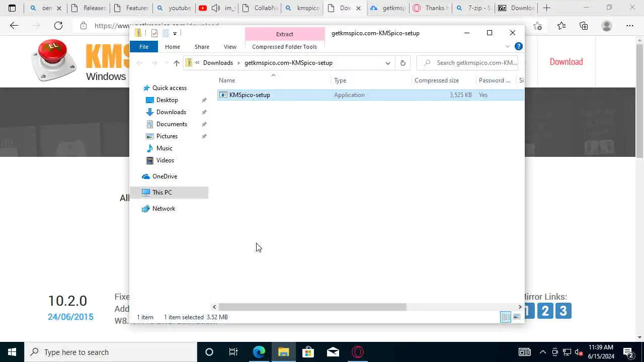Switch to the Home ribbon tab
This screenshot has width=644, height=362.
tap(173, 47)
